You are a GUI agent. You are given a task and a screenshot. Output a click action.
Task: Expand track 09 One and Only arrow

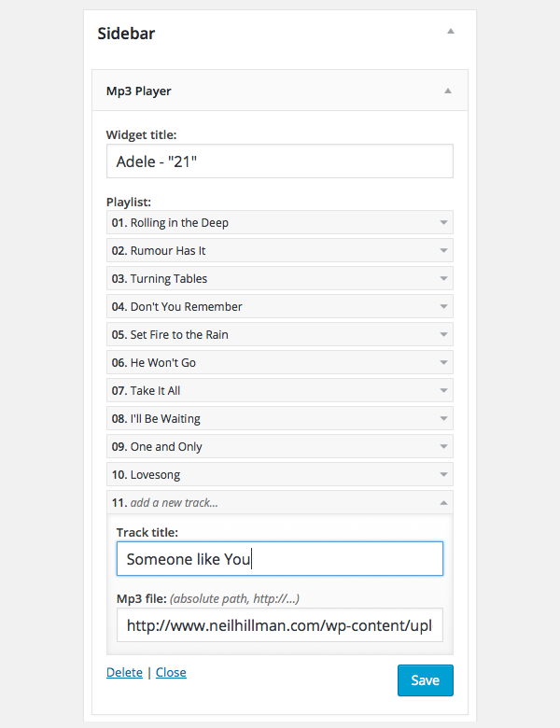pyautogui.click(x=443, y=447)
